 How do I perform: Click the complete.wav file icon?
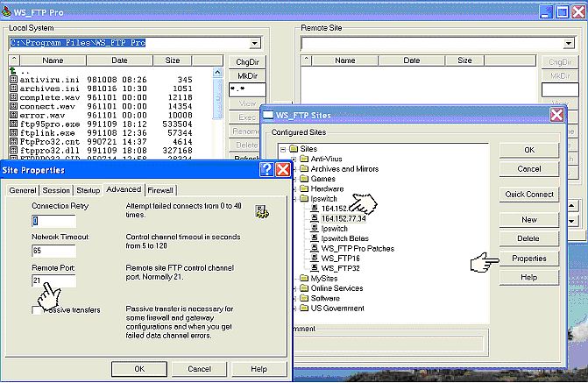coord(13,97)
